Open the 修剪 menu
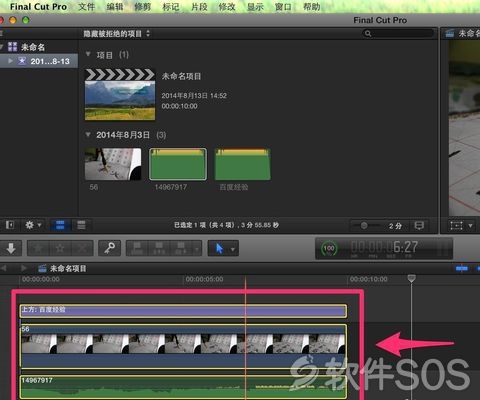Screen dimensions: 480x400 (x=143, y=7)
